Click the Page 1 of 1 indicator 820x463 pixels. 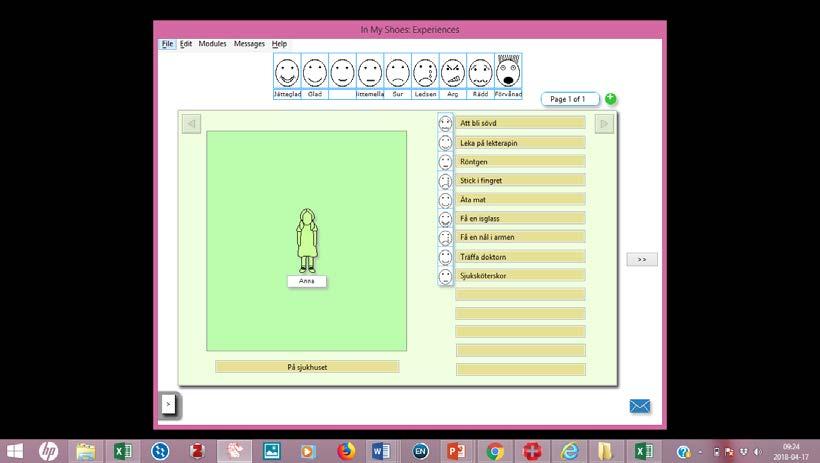point(568,99)
